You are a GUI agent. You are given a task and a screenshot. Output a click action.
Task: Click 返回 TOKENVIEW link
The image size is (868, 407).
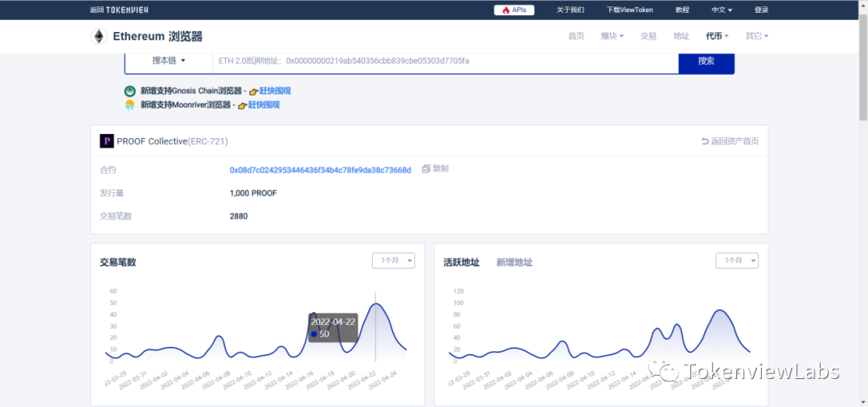(x=119, y=10)
